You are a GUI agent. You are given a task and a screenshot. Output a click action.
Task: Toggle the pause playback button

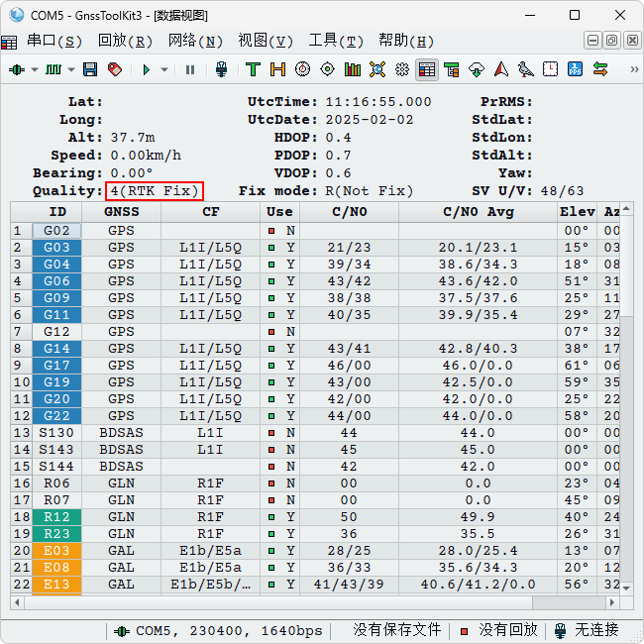click(x=190, y=69)
